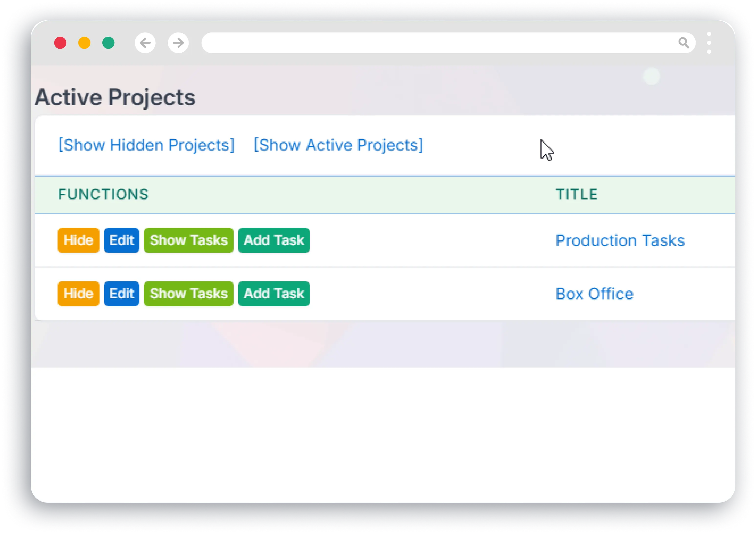Click the TITLE column header
Viewport: 756px width, 534px height.
[577, 194]
